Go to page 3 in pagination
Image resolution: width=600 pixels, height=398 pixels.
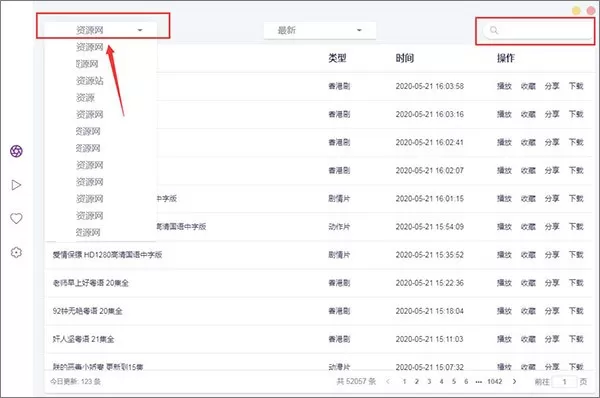point(429,382)
